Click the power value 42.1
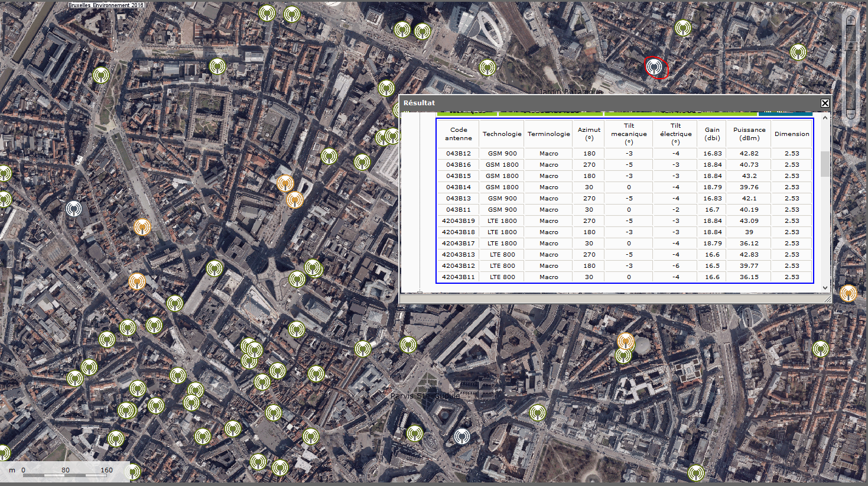 click(749, 199)
